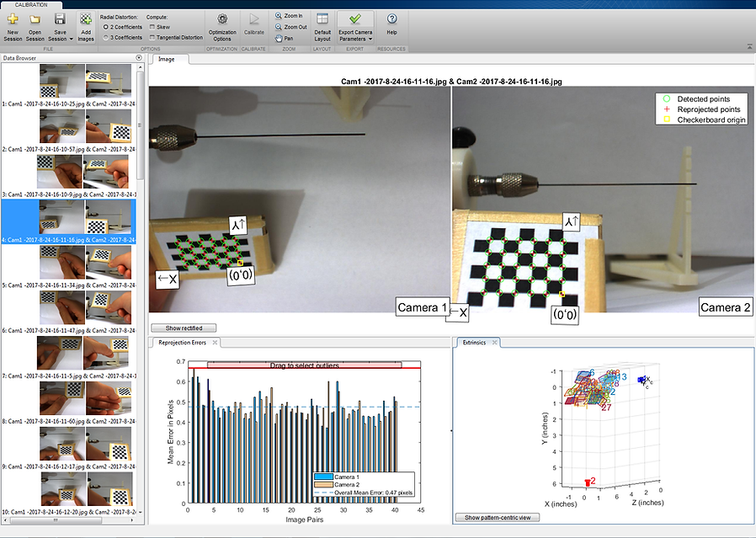Click 'Drag to select outliers' bar
This screenshot has width=756, height=538.
[x=304, y=365]
